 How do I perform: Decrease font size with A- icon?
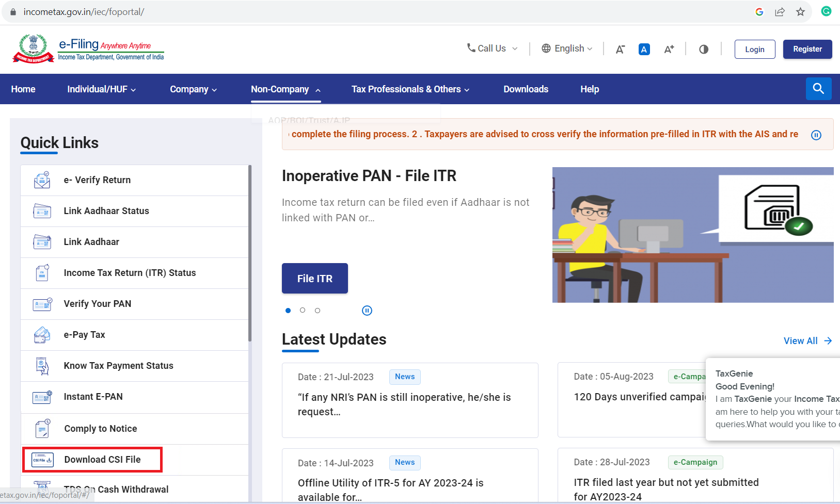pyautogui.click(x=620, y=50)
